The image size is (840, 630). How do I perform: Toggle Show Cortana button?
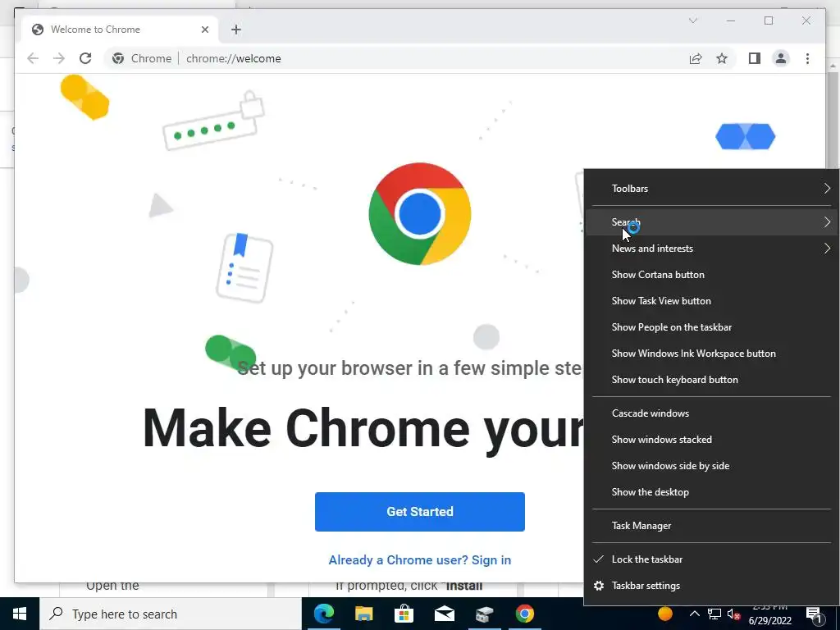pyautogui.click(x=711, y=274)
